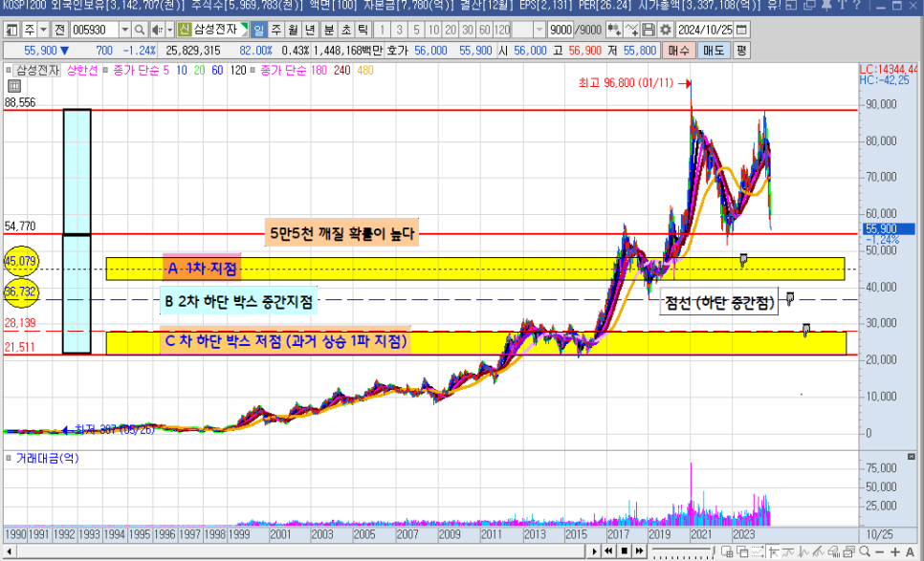Zoom in chart with plus icon
This screenshot has height=561, width=924.
point(895,551)
